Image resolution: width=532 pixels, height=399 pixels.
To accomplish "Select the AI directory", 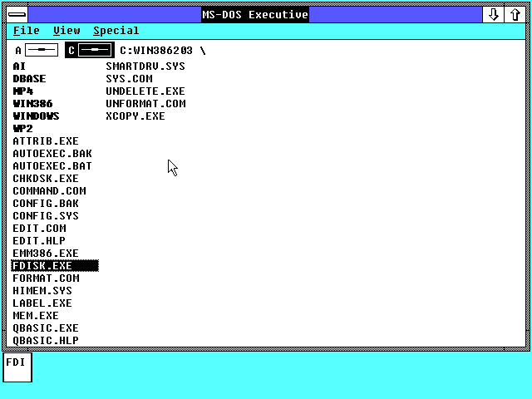I will [x=19, y=66].
